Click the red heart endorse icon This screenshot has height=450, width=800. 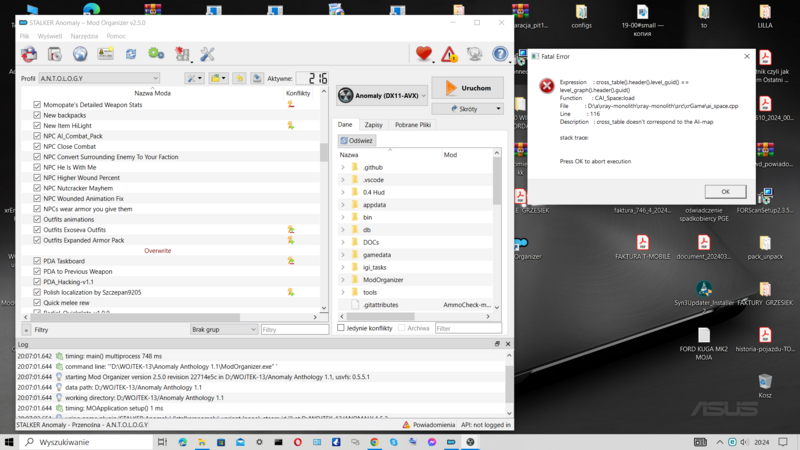tap(424, 54)
